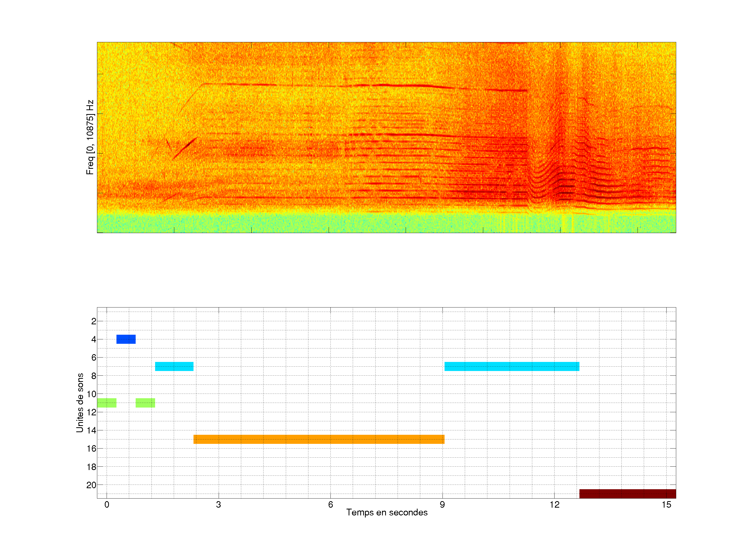Click x-axis tick label 6

click(330, 505)
